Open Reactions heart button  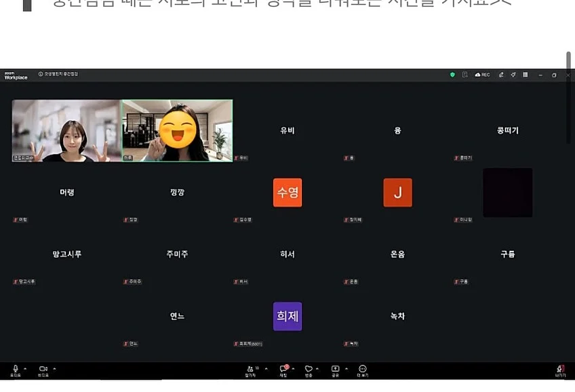click(x=309, y=371)
